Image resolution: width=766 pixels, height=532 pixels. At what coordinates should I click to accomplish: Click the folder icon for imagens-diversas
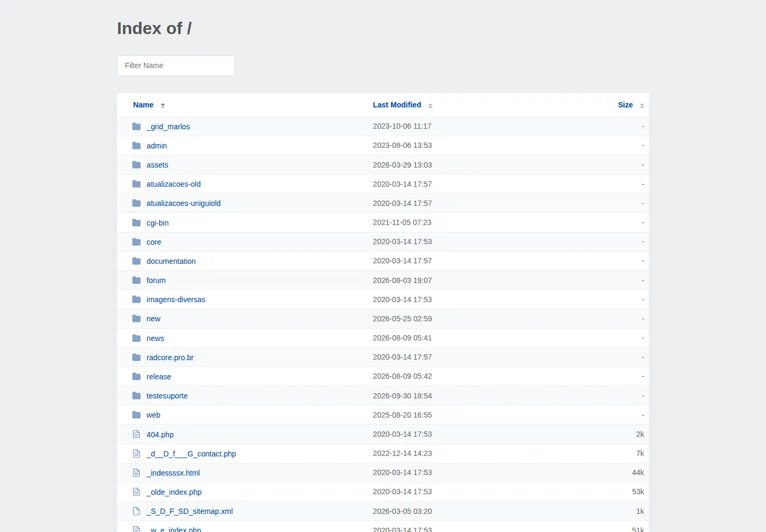point(137,300)
